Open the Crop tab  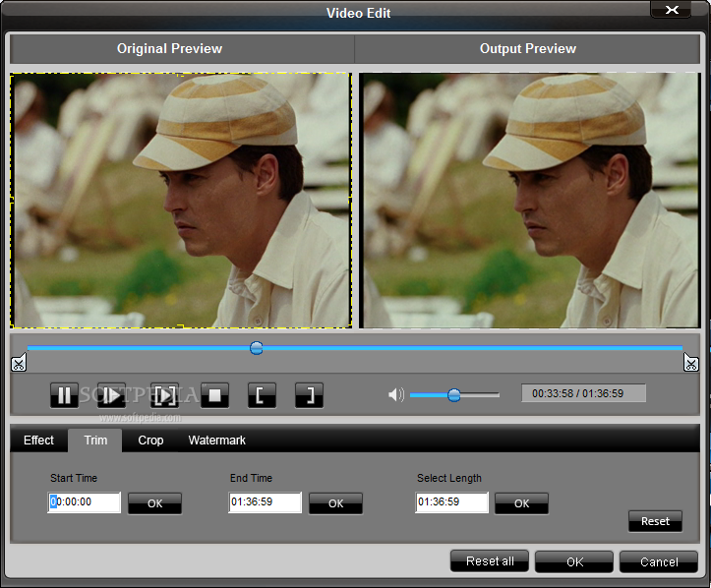(x=150, y=441)
